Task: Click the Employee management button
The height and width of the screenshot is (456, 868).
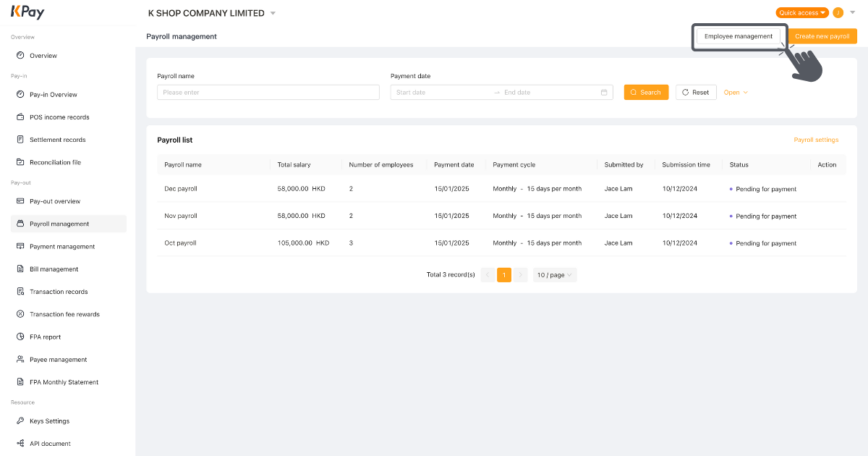Action: (739, 35)
